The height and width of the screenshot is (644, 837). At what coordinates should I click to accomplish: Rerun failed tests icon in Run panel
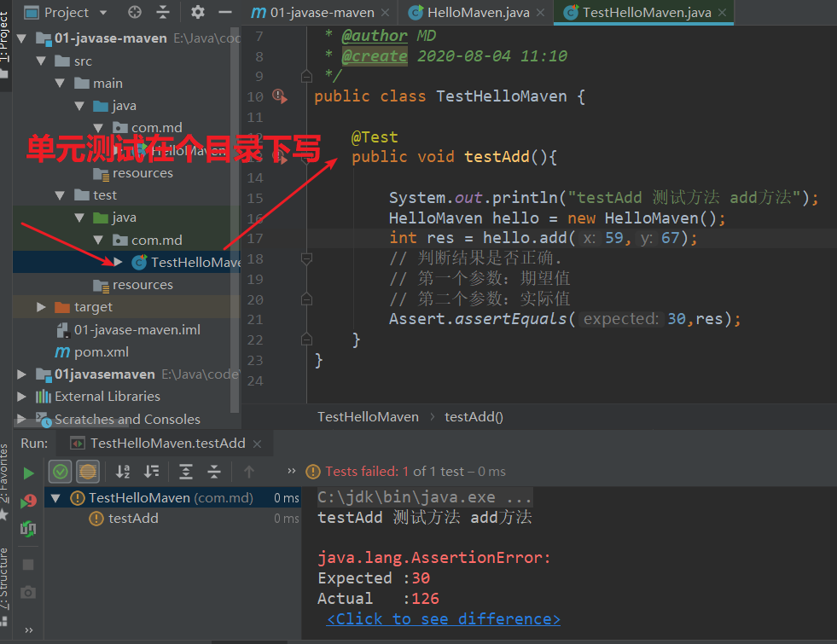28,501
